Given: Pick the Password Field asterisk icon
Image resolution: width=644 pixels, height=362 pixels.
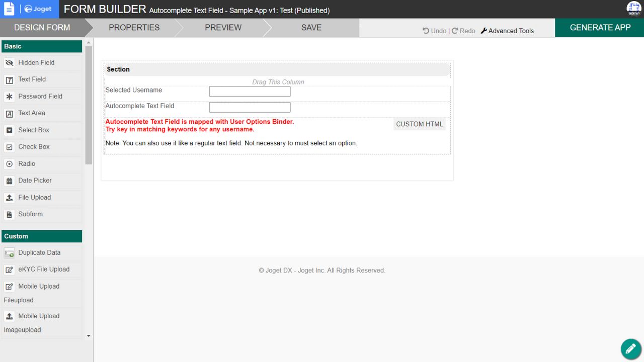Looking at the screenshot, I should point(9,97).
